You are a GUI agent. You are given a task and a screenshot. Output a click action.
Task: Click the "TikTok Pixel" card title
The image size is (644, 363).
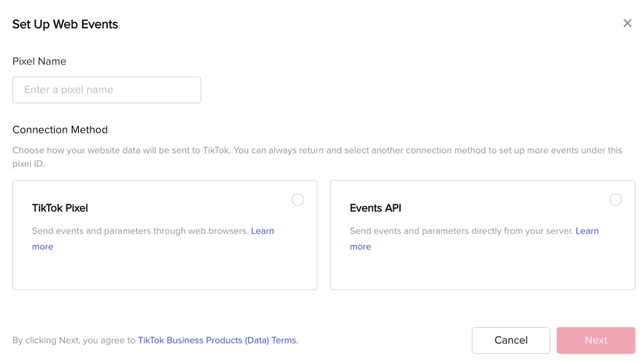point(60,208)
